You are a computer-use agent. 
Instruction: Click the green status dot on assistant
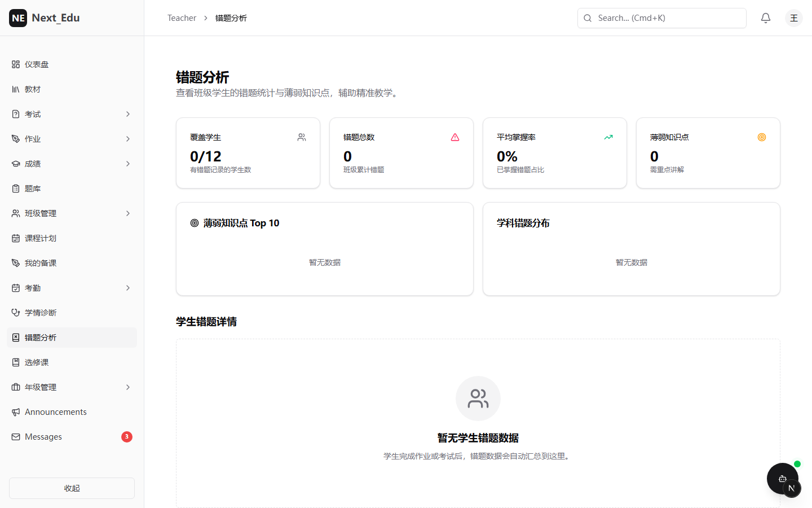pyautogui.click(x=797, y=464)
